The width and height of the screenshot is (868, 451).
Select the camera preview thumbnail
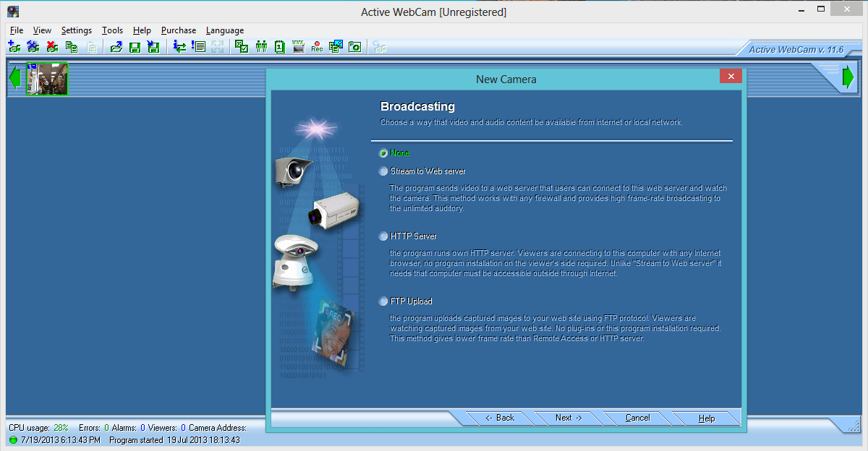pos(46,78)
